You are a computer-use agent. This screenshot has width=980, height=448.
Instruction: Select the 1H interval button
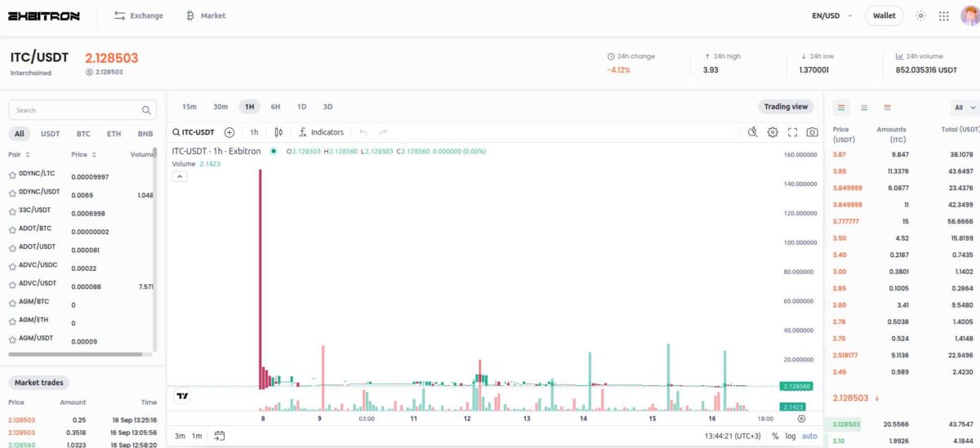(x=249, y=107)
